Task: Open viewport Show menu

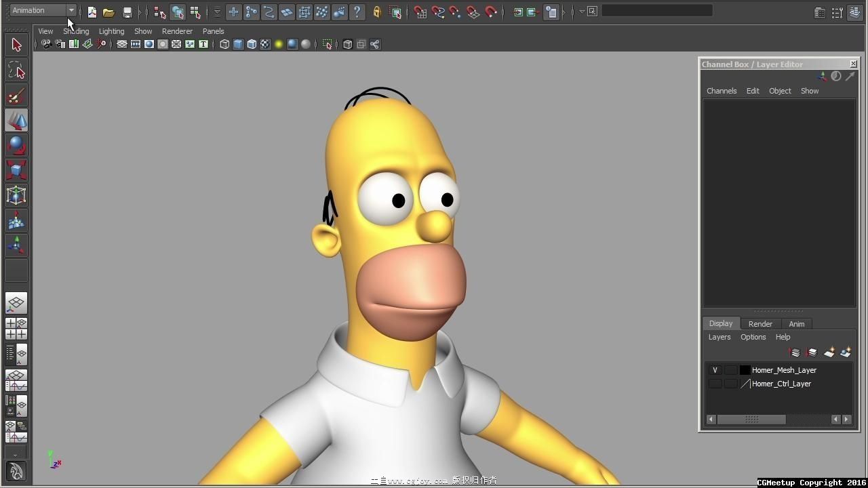Action: coord(143,31)
